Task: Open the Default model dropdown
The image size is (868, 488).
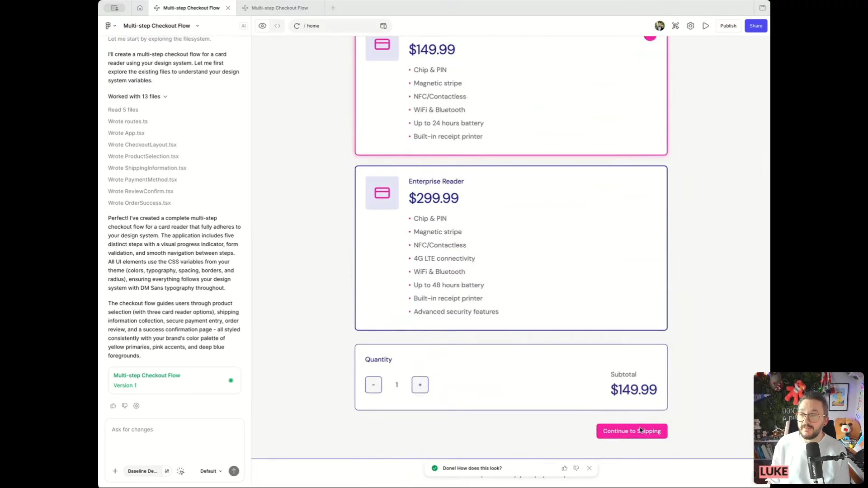Action: pos(211,471)
